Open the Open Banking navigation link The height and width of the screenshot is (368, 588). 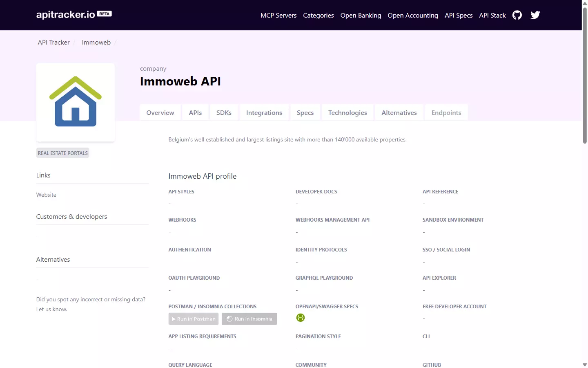[x=361, y=15]
